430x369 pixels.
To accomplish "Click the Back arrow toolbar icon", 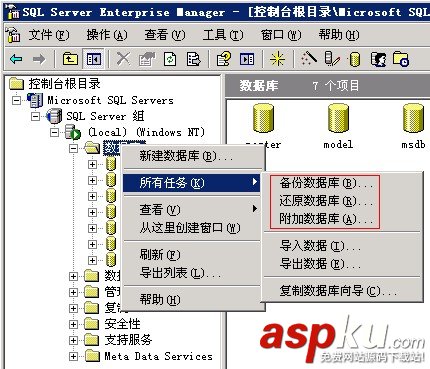I will click(16, 60).
